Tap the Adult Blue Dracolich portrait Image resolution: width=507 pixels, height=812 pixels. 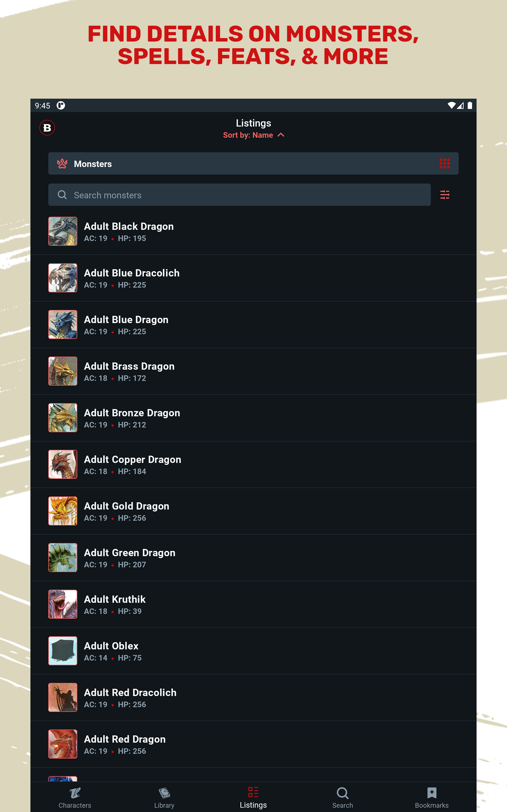[x=63, y=278]
